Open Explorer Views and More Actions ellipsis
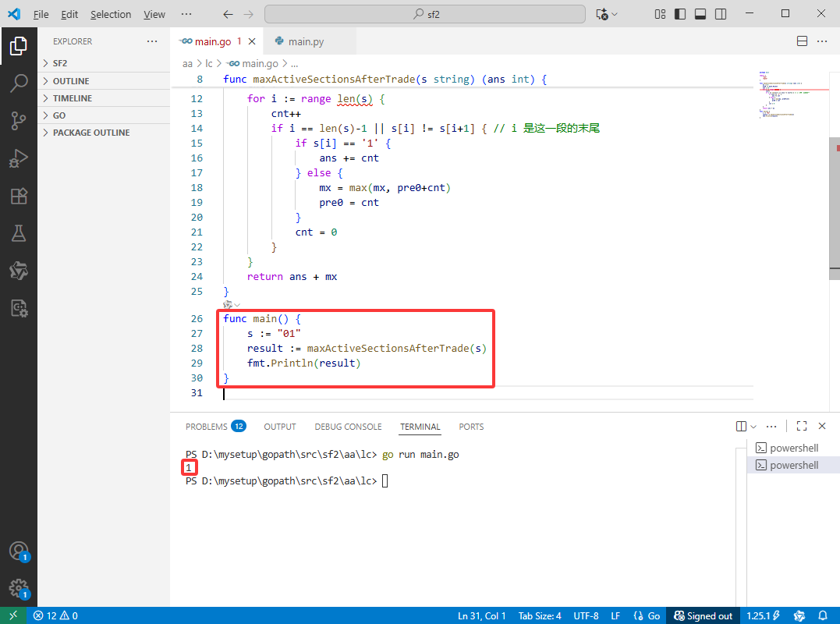840x624 pixels. [152, 41]
